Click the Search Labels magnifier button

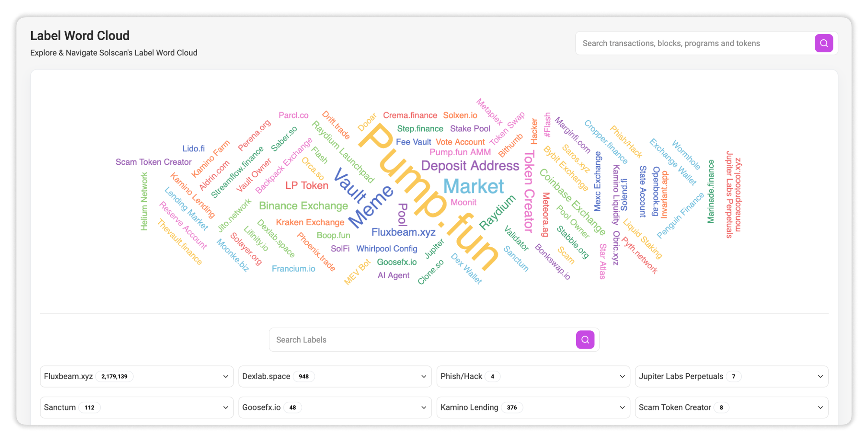(x=585, y=340)
